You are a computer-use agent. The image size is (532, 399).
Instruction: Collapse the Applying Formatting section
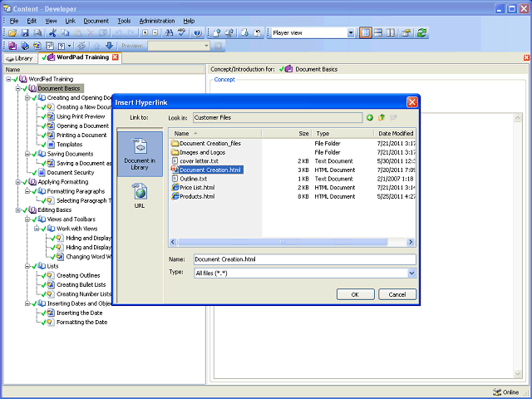point(17,181)
